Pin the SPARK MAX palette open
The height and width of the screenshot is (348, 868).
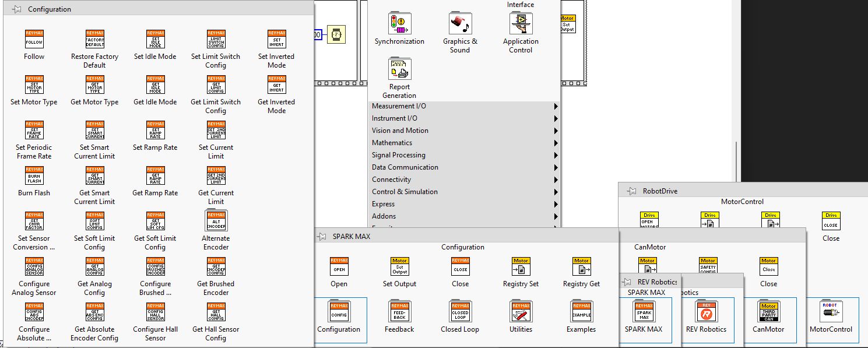(322, 237)
